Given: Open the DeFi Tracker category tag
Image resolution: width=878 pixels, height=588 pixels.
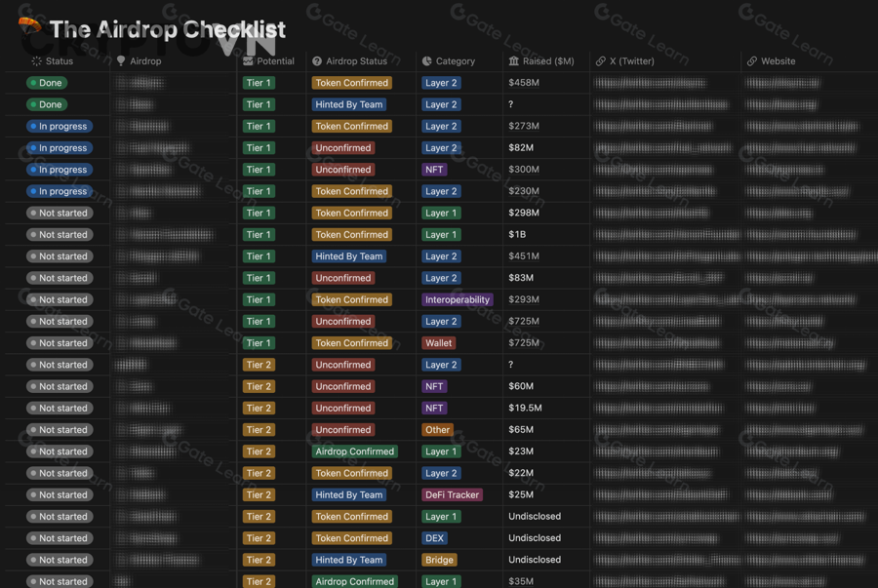Looking at the screenshot, I should pyautogui.click(x=452, y=494).
